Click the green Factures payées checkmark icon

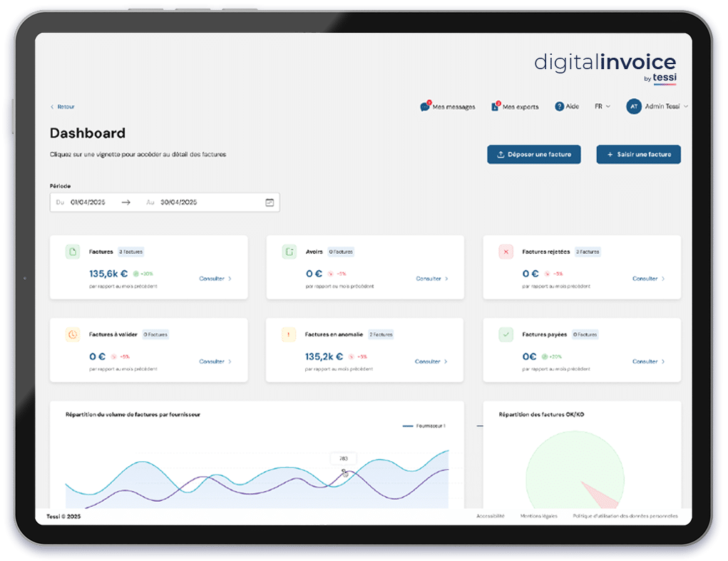[506, 334]
